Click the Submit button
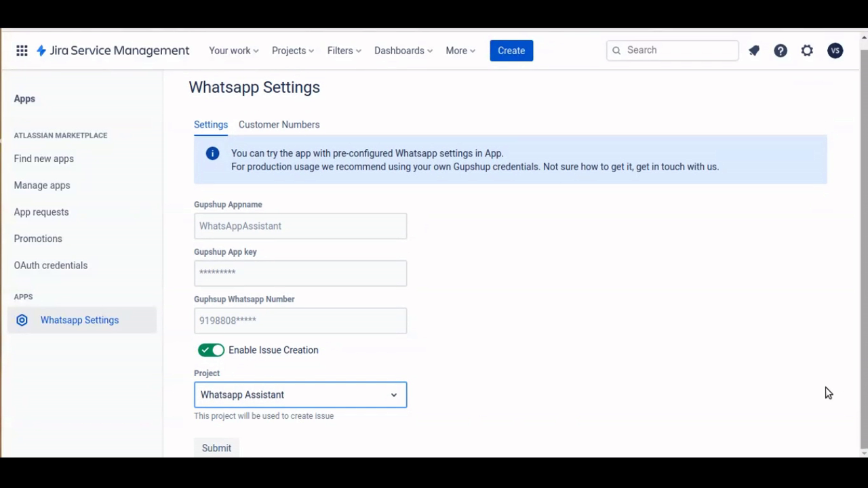Viewport: 868px width, 488px height. pyautogui.click(x=216, y=448)
